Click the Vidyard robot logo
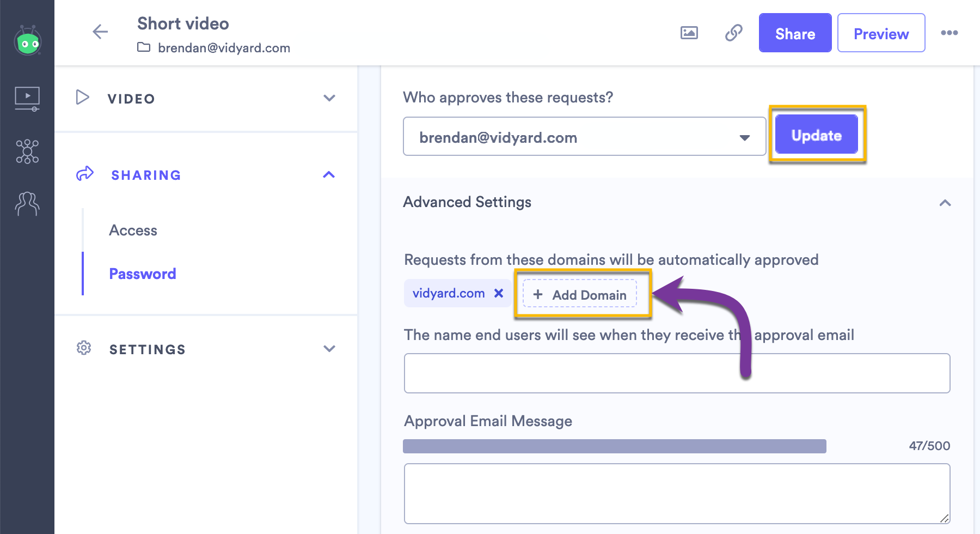The image size is (980, 534). coord(28,41)
